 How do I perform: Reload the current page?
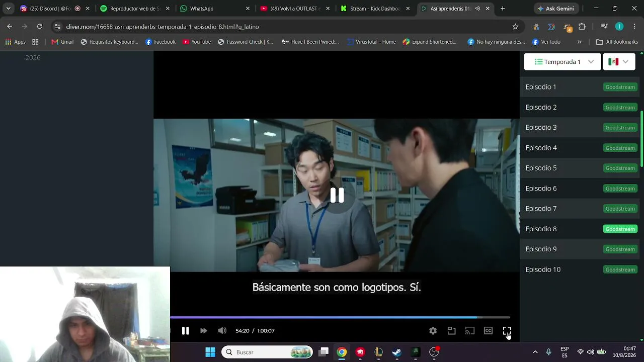point(40,27)
